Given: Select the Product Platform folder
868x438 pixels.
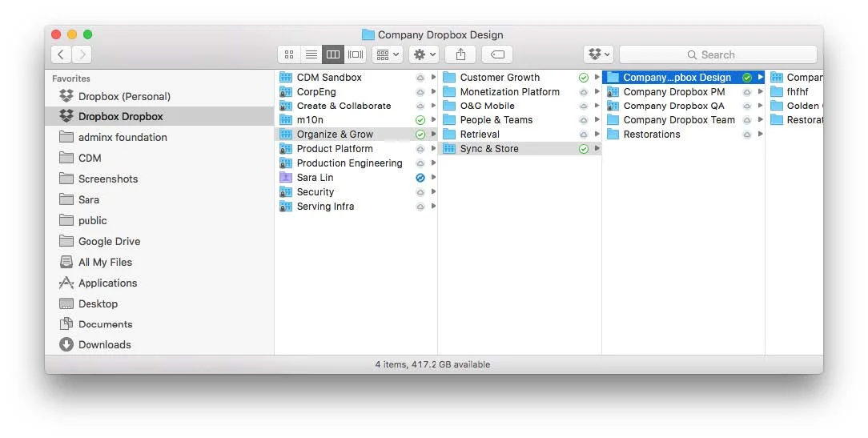Looking at the screenshot, I should point(356,148).
